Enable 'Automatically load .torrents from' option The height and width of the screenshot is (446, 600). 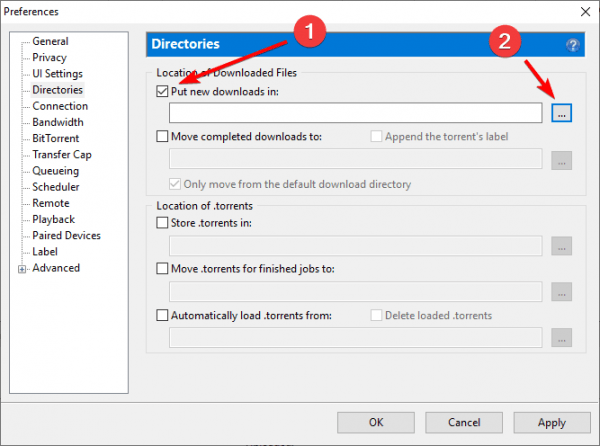(x=163, y=316)
